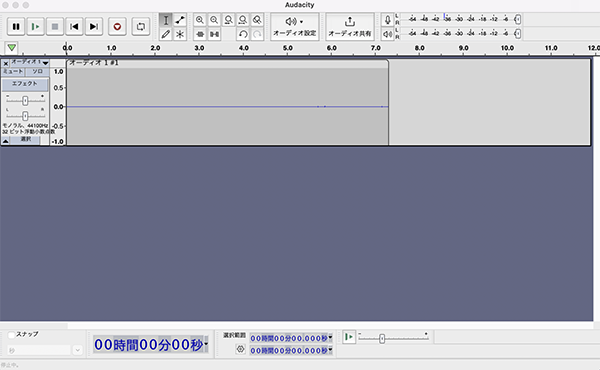Click the Trim audio outside selection icon
Image resolution: width=600 pixels, height=370 pixels.
point(199,34)
